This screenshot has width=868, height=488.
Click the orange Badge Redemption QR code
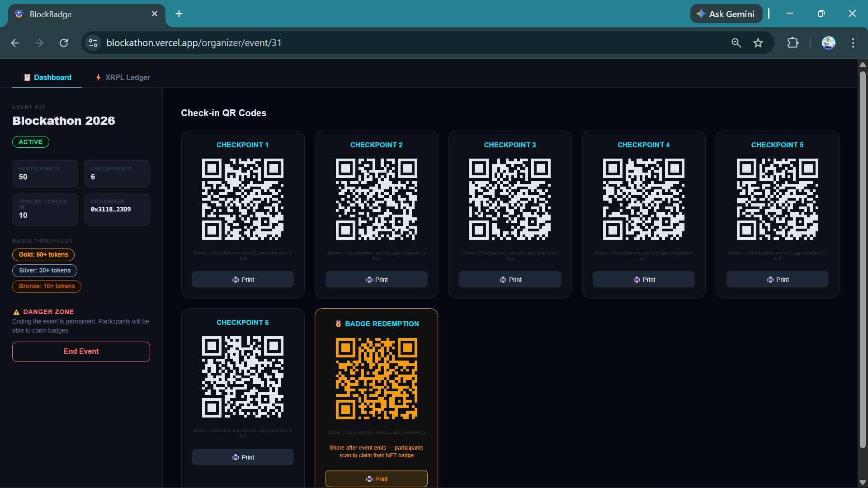click(376, 379)
